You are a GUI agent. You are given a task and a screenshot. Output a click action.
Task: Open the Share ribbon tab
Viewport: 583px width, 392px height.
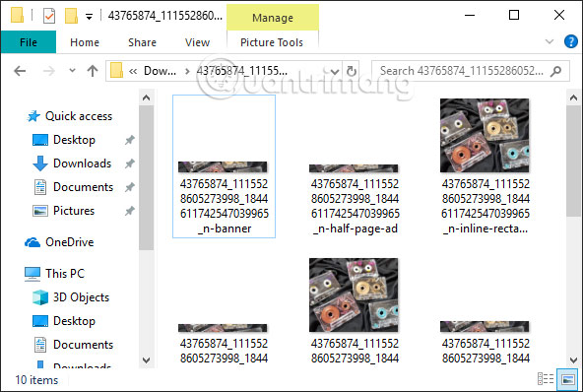pos(142,42)
